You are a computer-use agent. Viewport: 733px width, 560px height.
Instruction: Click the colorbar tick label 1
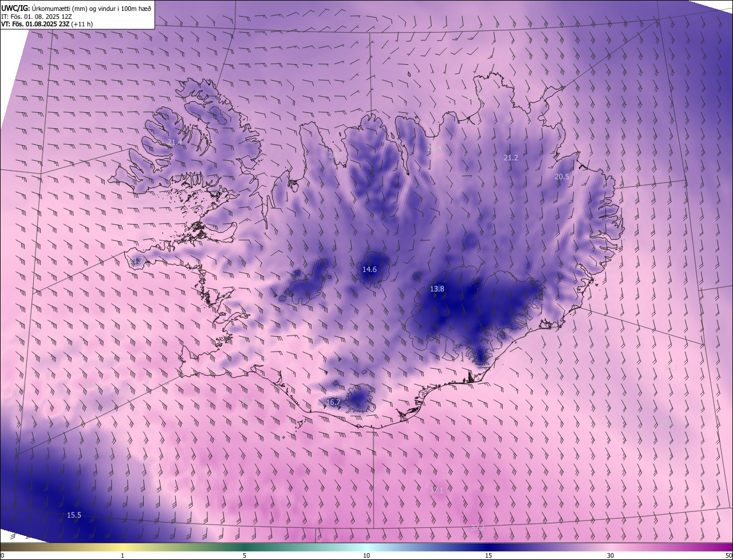[x=123, y=555]
